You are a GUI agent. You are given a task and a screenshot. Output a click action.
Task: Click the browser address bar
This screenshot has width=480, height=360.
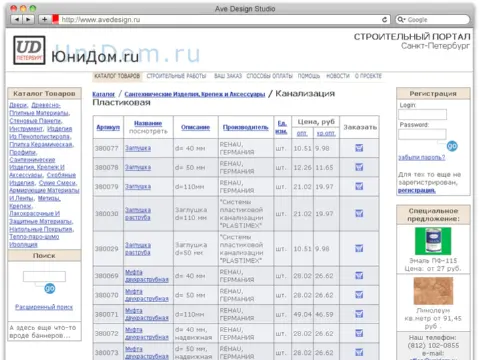(x=220, y=20)
